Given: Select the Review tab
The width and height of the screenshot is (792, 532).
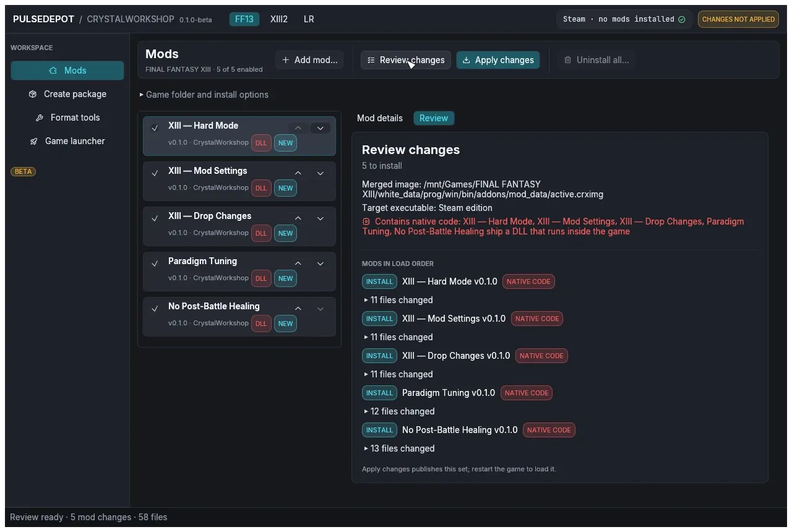Looking at the screenshot, I should (x=434, y=118).
